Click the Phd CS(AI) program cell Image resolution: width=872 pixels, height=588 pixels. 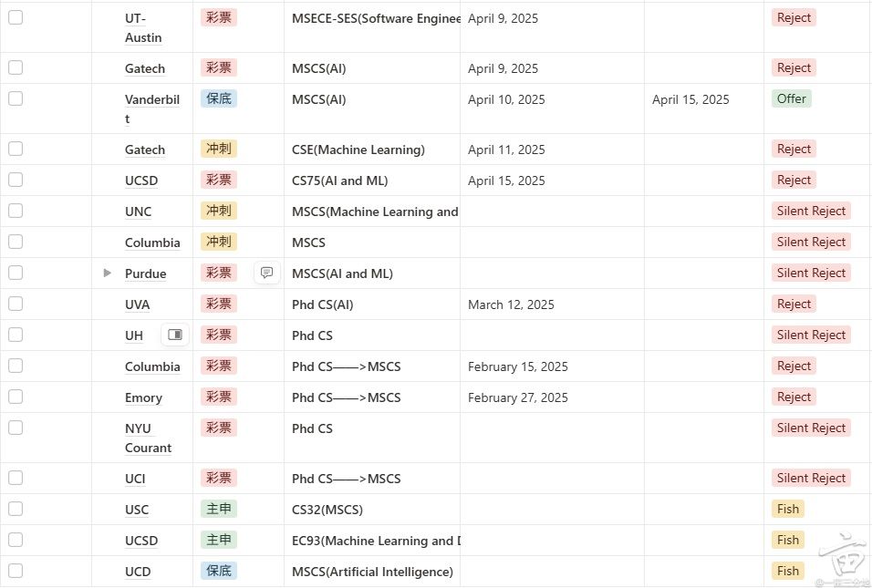(323, 304)
